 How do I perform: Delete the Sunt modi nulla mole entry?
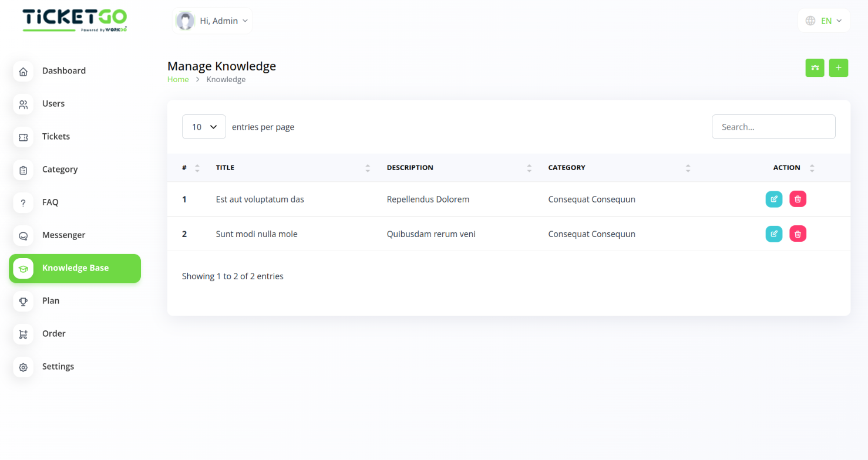pos(798,234)
